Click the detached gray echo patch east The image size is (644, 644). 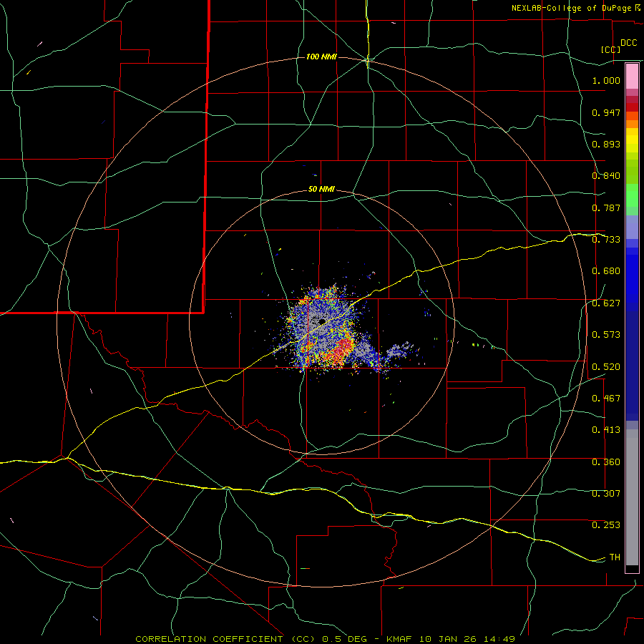click(x=399, y=349)
